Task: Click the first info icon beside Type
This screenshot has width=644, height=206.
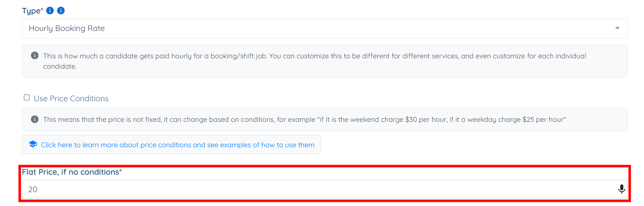Action: click(x=50, y=11)
